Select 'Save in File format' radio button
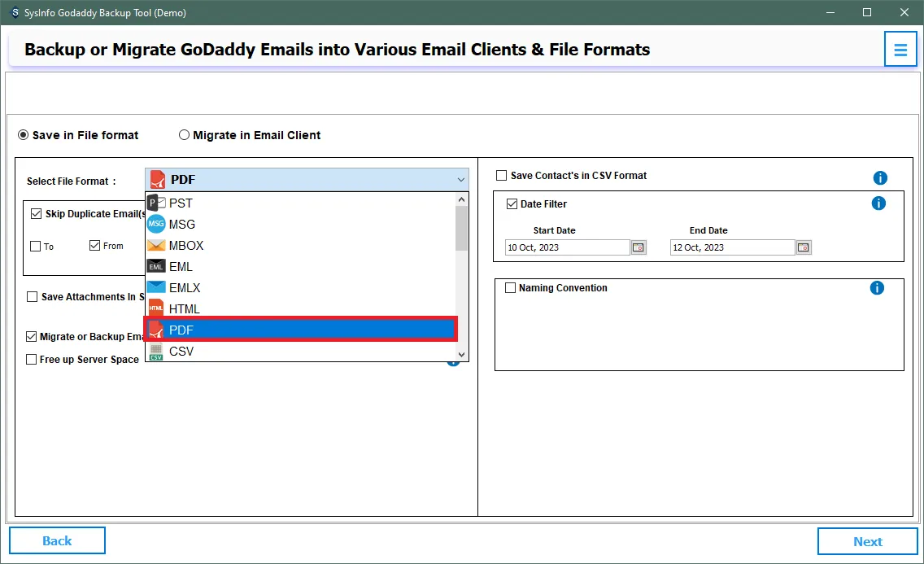Viewport: 924px width, 564px height. point(24,135)
